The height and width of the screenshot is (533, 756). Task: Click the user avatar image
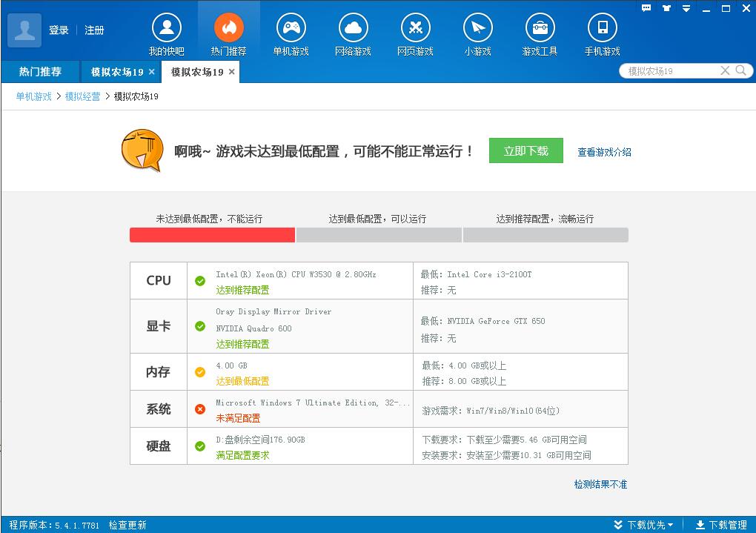click(x=23, y=29)
